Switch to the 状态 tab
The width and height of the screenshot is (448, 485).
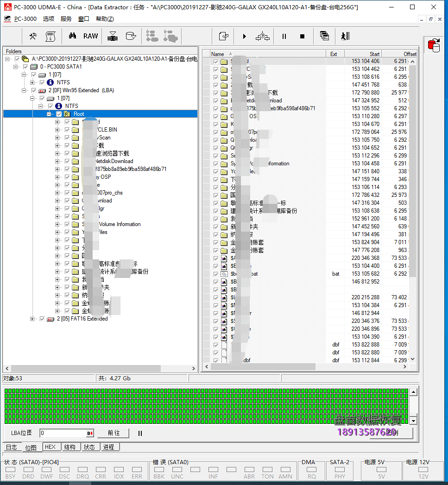89,447
